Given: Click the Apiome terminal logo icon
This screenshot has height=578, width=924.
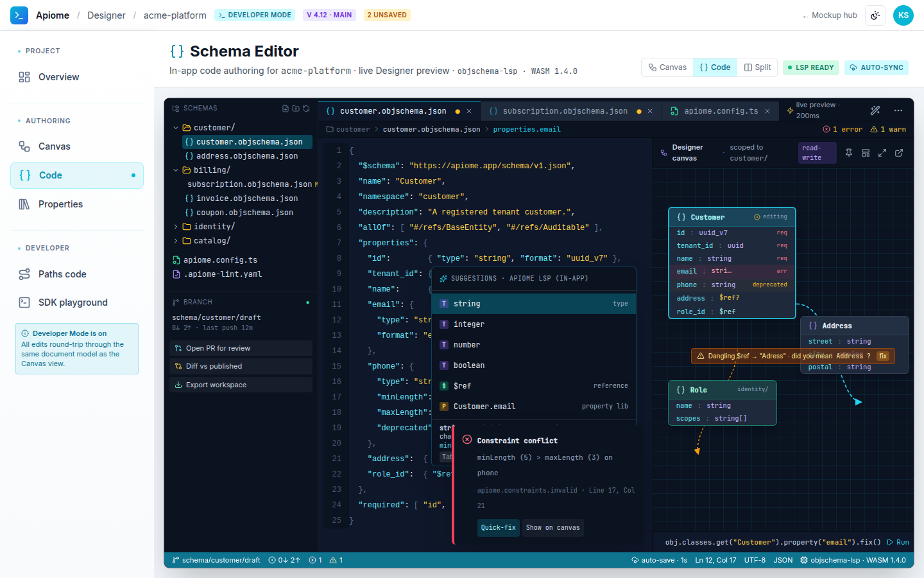Looking at the screenshot, I should 19,15.
